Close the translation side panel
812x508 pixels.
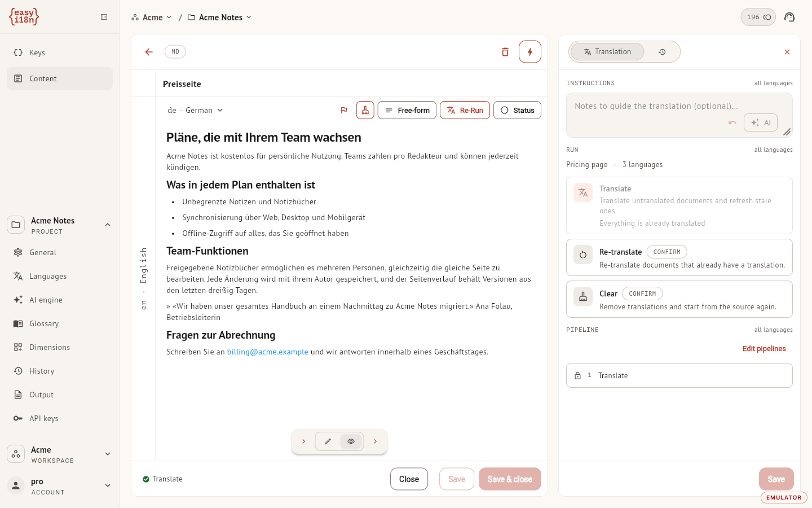point(787,52)
